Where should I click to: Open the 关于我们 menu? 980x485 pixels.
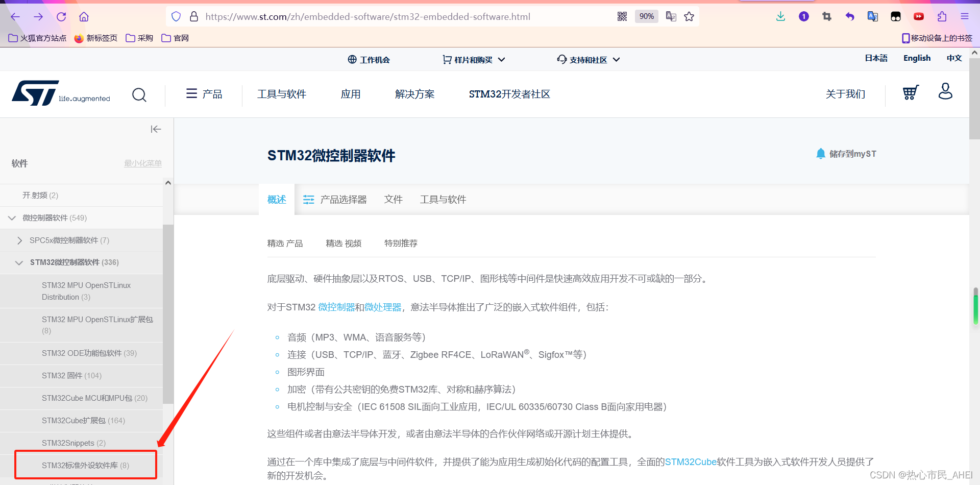[845, 94]
